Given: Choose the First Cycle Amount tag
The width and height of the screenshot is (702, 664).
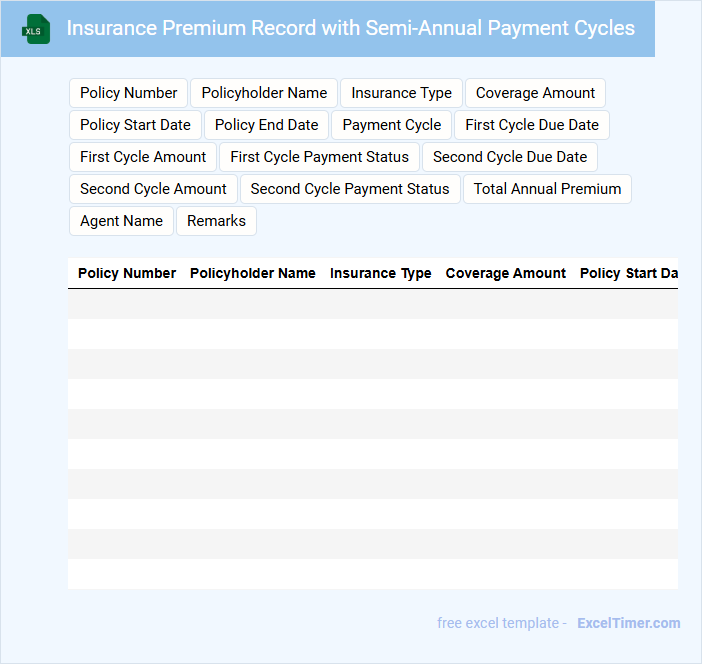Looking at the screenshot, I should click(x=143, y=157).
